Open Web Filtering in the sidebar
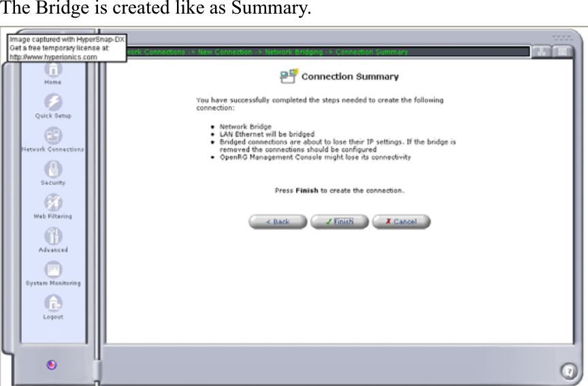The image size is (588, 386). 53,203
